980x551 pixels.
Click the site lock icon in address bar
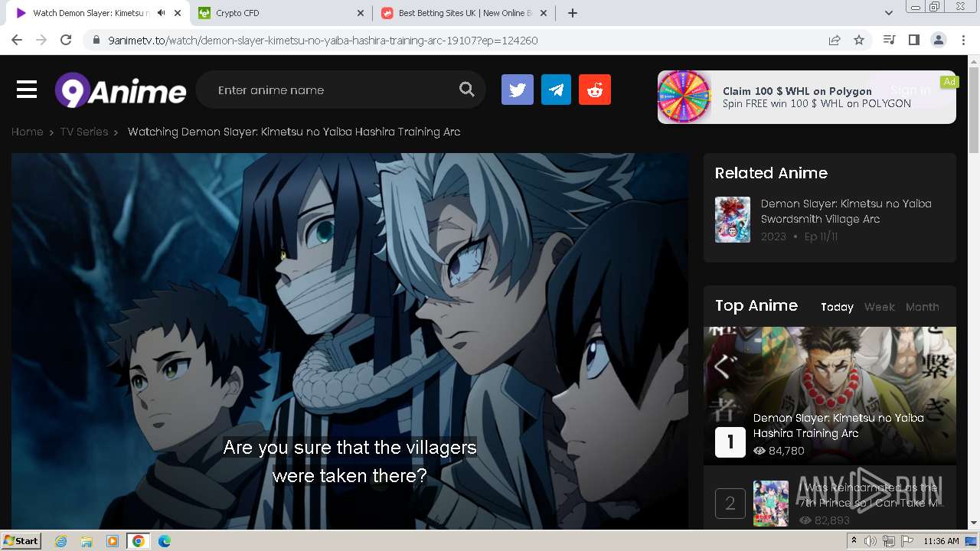click(96, 40)
